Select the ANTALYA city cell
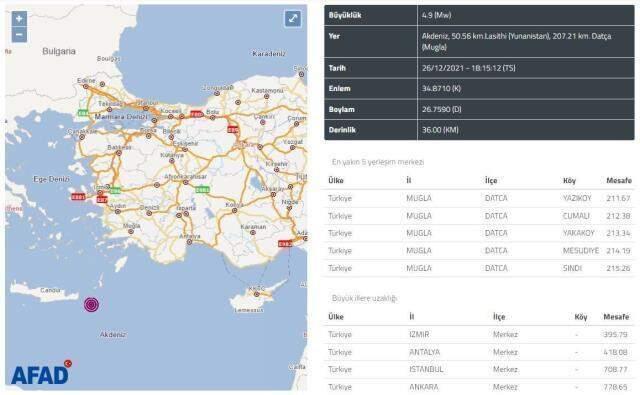Image resolution: width=640 pixels, height=395 pixels. pos(424,352)
